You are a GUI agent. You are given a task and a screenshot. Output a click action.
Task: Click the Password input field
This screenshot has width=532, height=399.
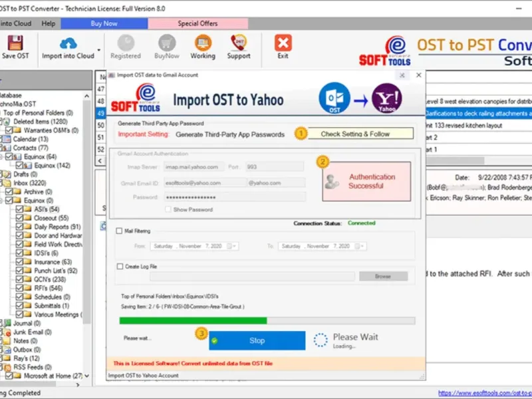(x=235, y=197)
